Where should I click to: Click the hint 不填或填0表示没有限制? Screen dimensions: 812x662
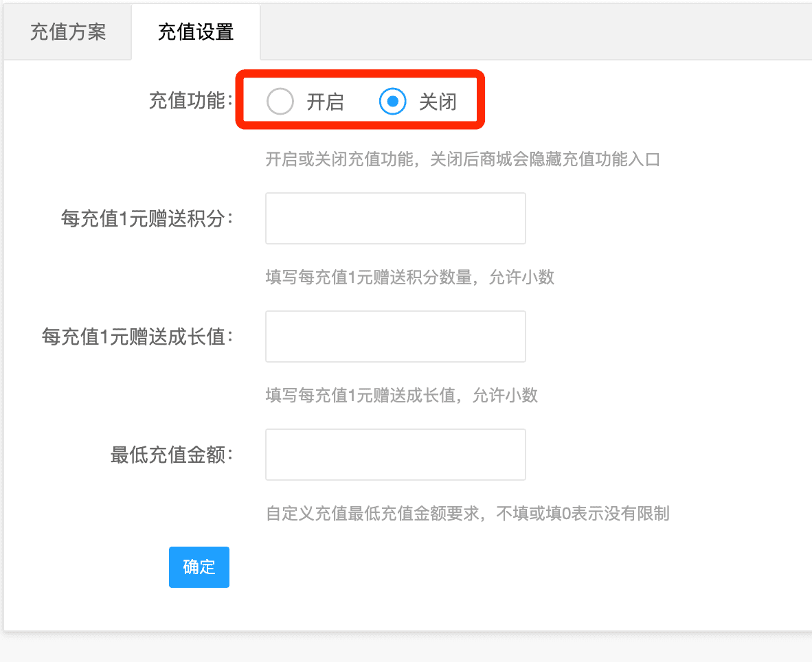point(467,513)
